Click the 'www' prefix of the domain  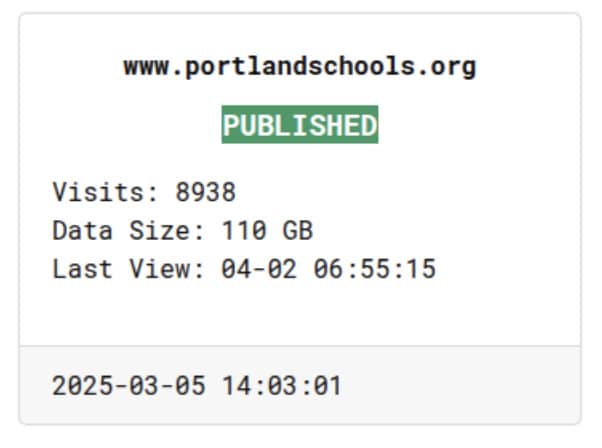pos(146,67)
